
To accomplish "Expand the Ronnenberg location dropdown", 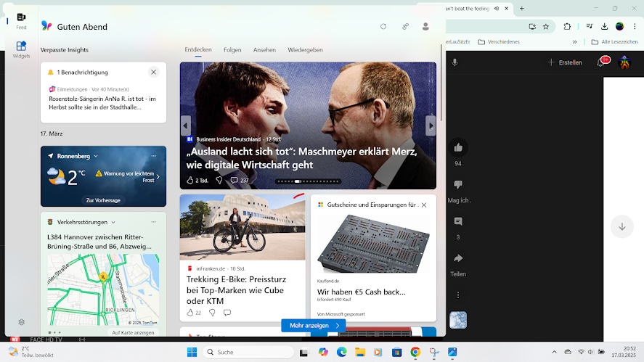I will [x=96, y=157].
